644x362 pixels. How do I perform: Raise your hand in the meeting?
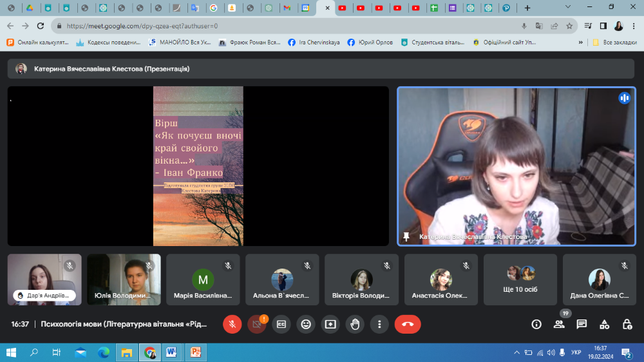click(355, 324)
